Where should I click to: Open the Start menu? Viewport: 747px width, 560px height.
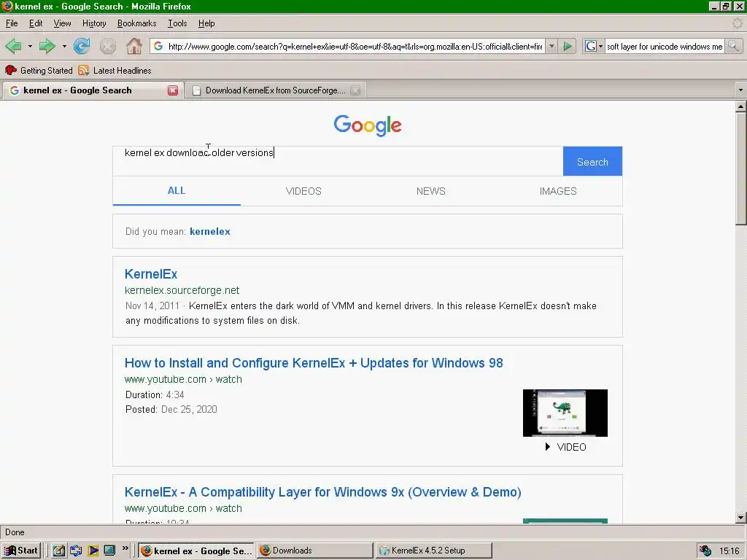click(x=20, y=551)
